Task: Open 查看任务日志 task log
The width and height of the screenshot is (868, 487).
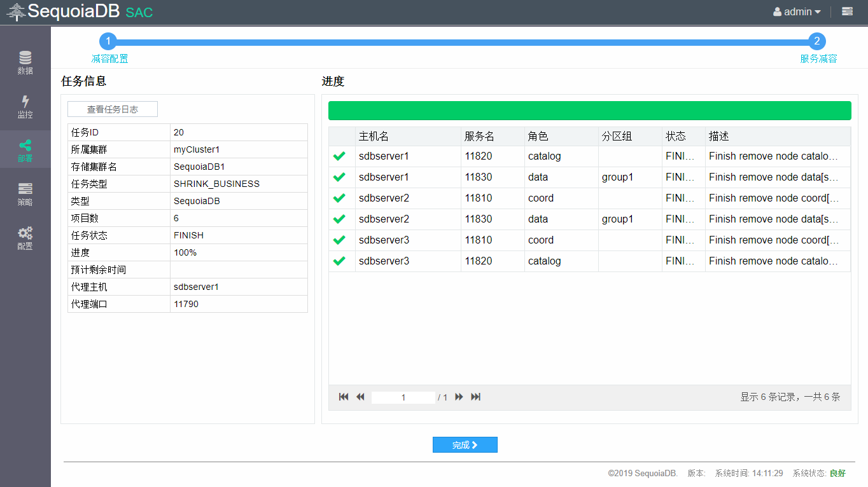Action: click(x=113, y=109)
